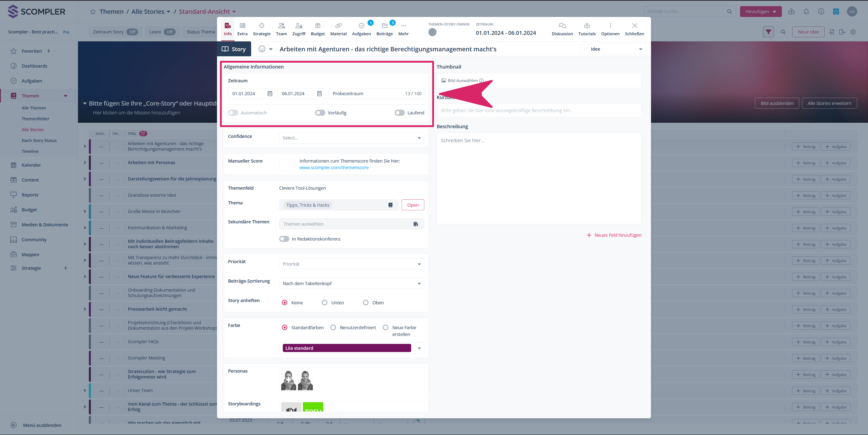
Task: Select the Oben radio button
Action: pyautogui.click(x=366, y=303)
